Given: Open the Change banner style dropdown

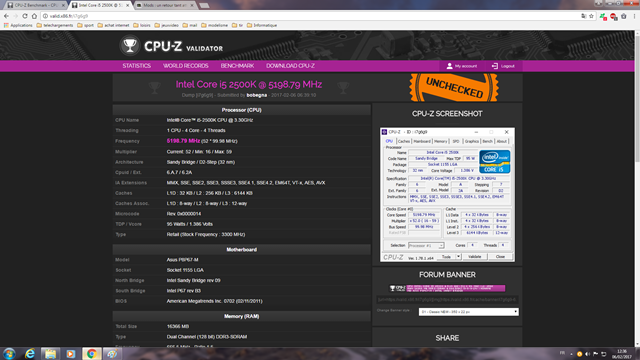Looking at the screenshot, I should 468,312.
